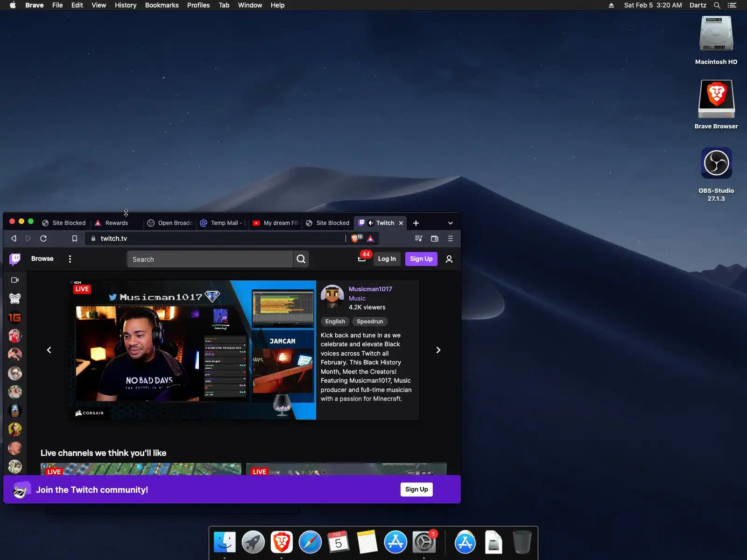Open the Bookmarks menu
This screenshot has width=747, height=560.
(x=162, y=5)
